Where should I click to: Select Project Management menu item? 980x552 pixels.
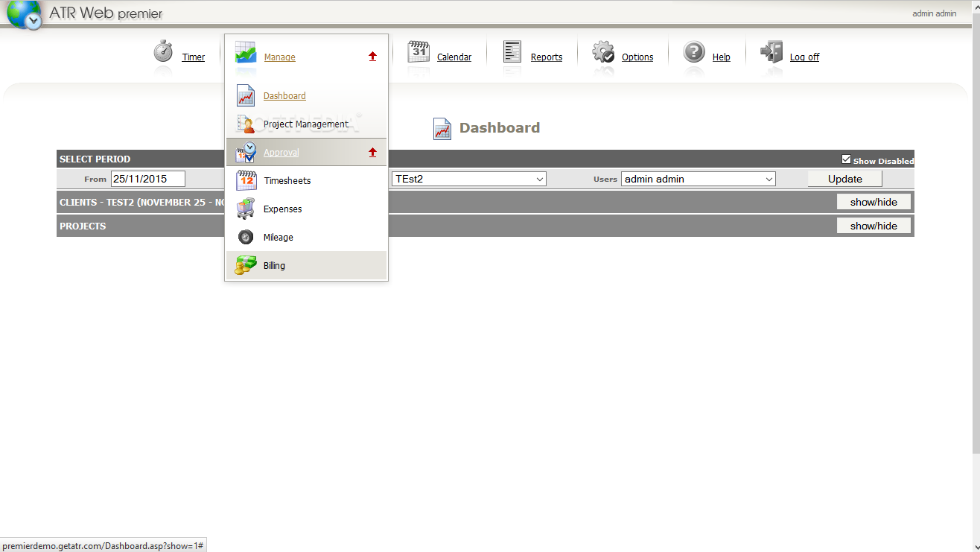[306, 124]
